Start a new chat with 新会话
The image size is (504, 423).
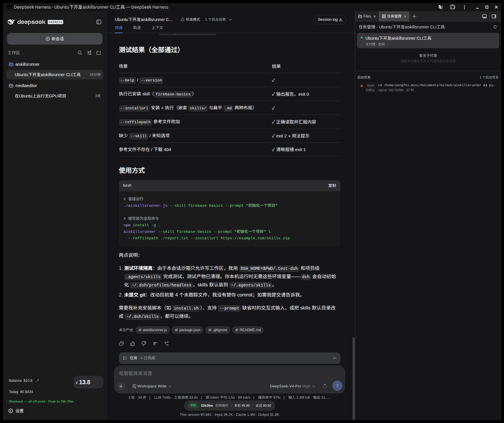click(55, 39)
